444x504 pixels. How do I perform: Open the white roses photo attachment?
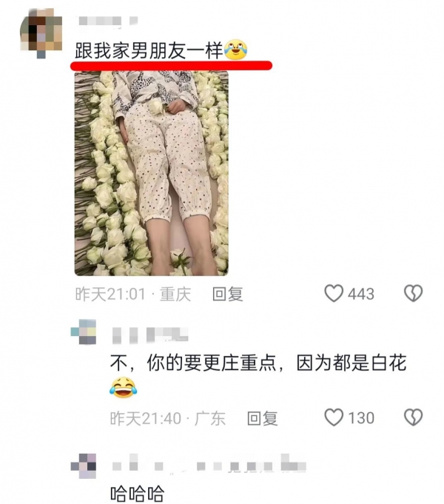pyautogui.click(x=152, y=173)
